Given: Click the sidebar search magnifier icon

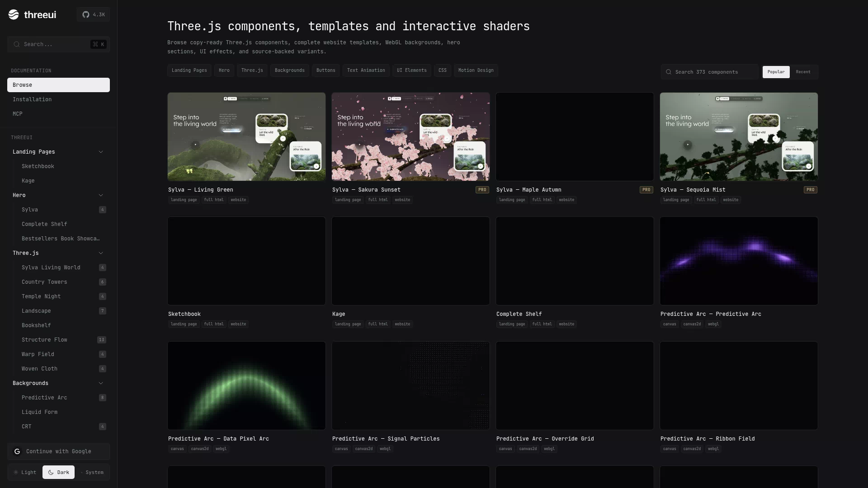Looking at the screenshot, I should tap(17, 44).
